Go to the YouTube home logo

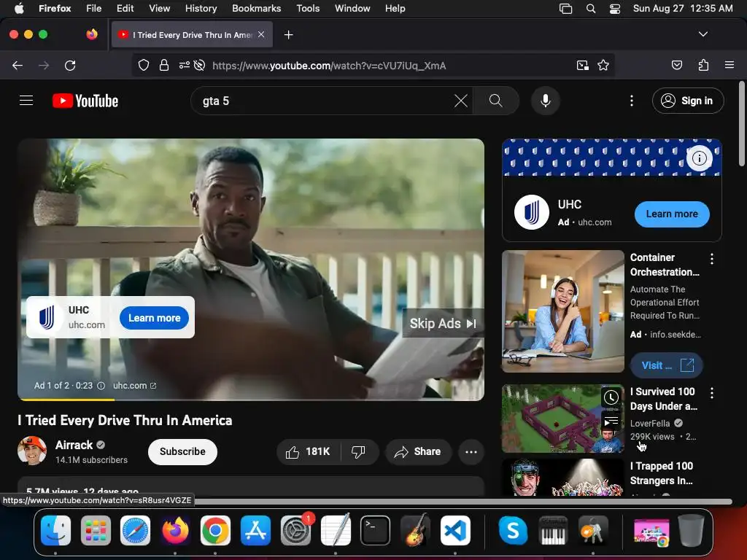(x=85, y=101)
